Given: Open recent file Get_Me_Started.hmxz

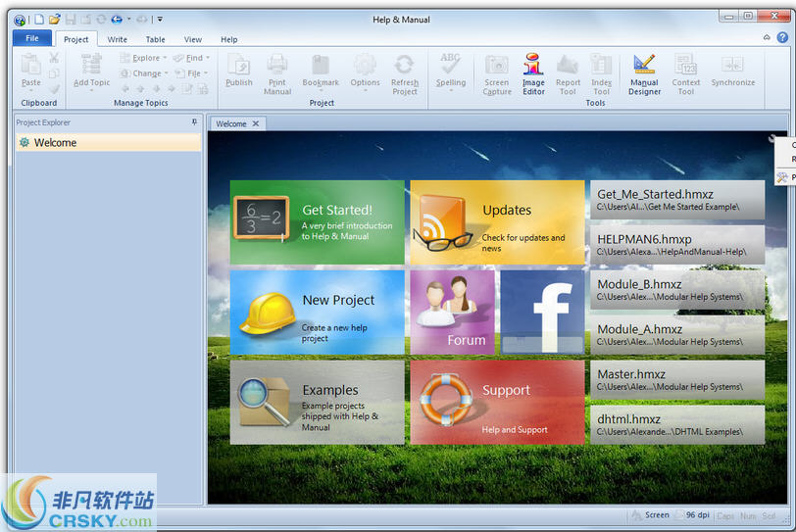Looking at the screenshot, I should coord(677,200).
